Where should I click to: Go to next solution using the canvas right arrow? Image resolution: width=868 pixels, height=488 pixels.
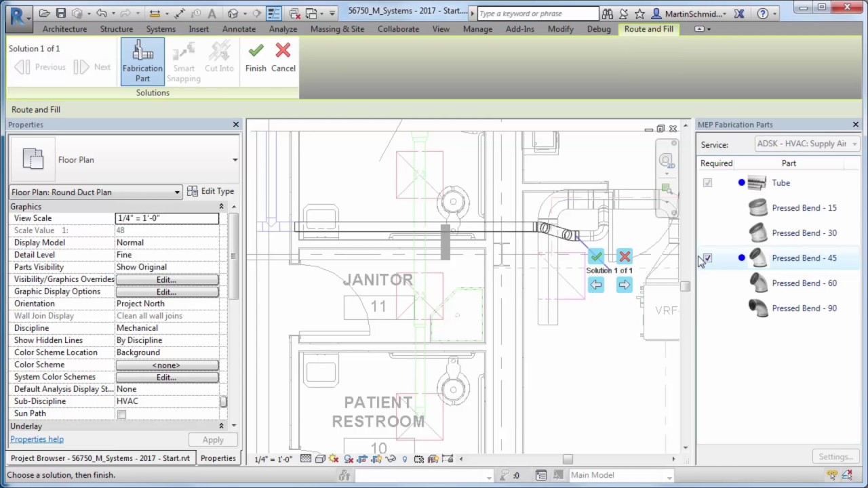(x=625, y=285)
